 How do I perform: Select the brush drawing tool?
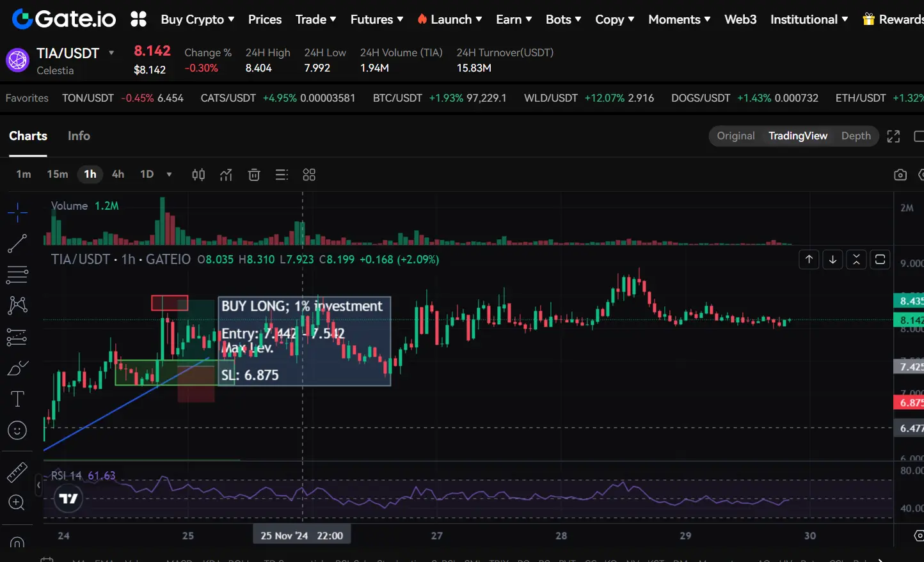coord(17,368)
